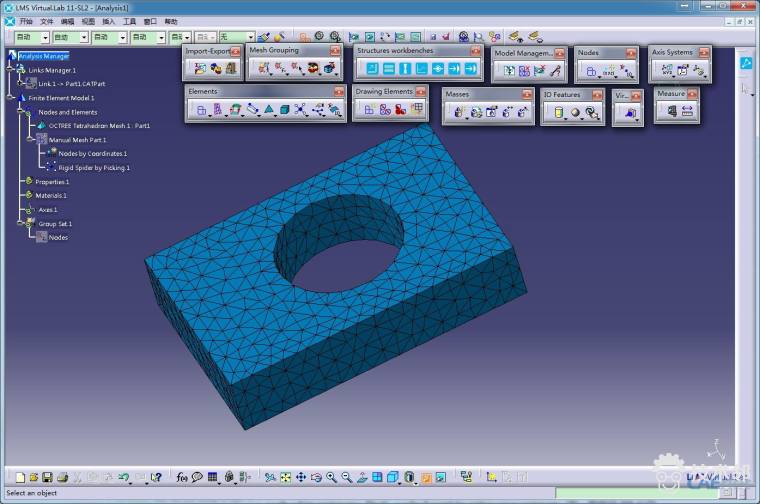Click first icon in the Masses toolbar
Image resolution: width=760 pixels, height=504 pixels.
459,112
